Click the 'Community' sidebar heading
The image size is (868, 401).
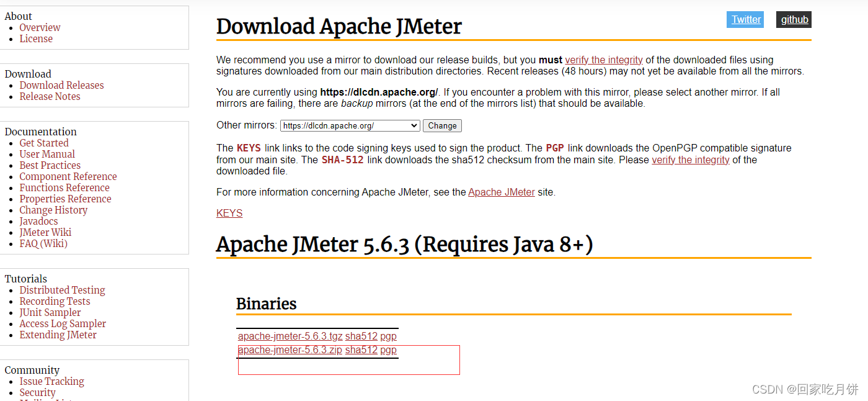32,370
